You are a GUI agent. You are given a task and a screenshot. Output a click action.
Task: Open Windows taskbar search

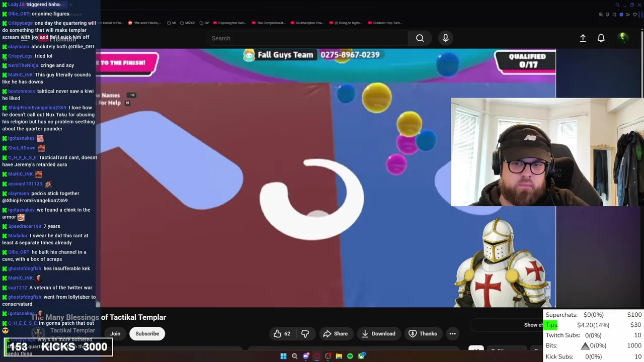click(x=294, y=356)
